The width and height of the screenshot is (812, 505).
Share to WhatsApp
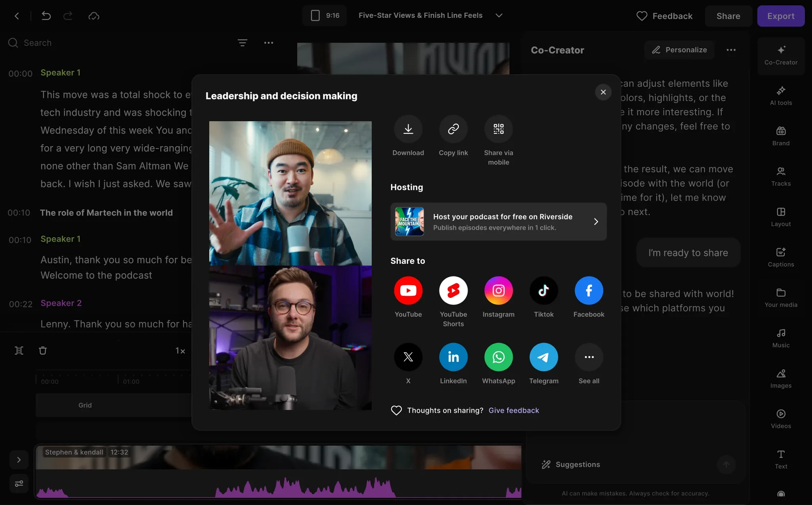[x=499, y=357]
